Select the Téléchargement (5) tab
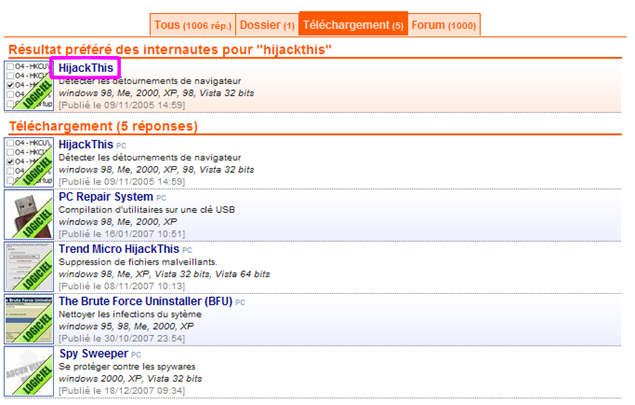This screenshot has width=635, height=405. tap(353, 24)
